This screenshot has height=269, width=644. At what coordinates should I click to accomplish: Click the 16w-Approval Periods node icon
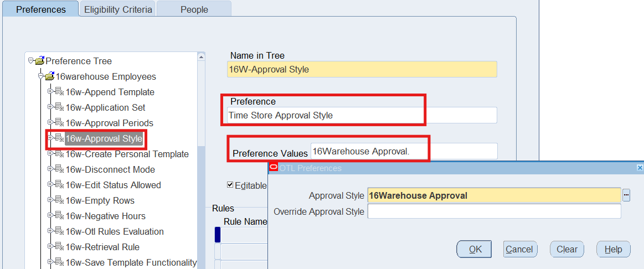point(59,123)
